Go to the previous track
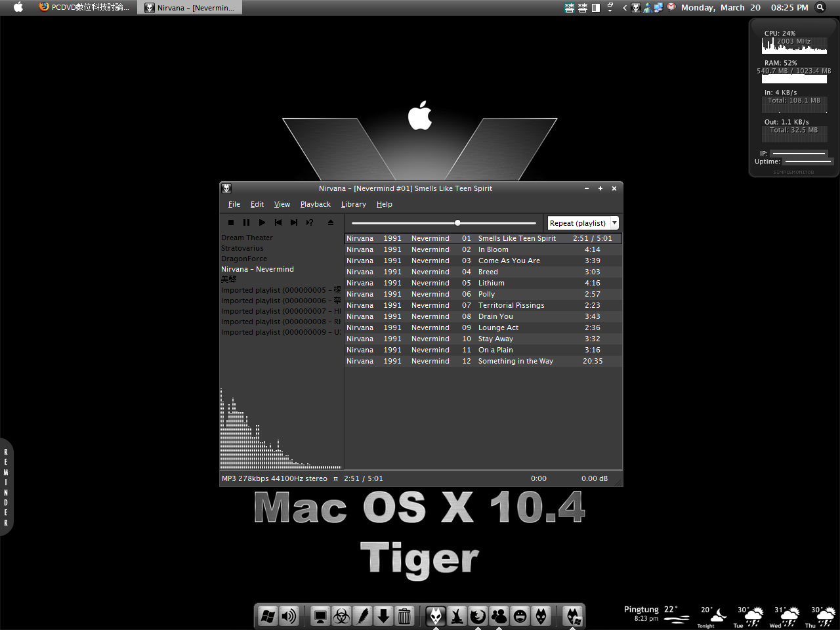 pyautogui.click(x=278, y=222)
